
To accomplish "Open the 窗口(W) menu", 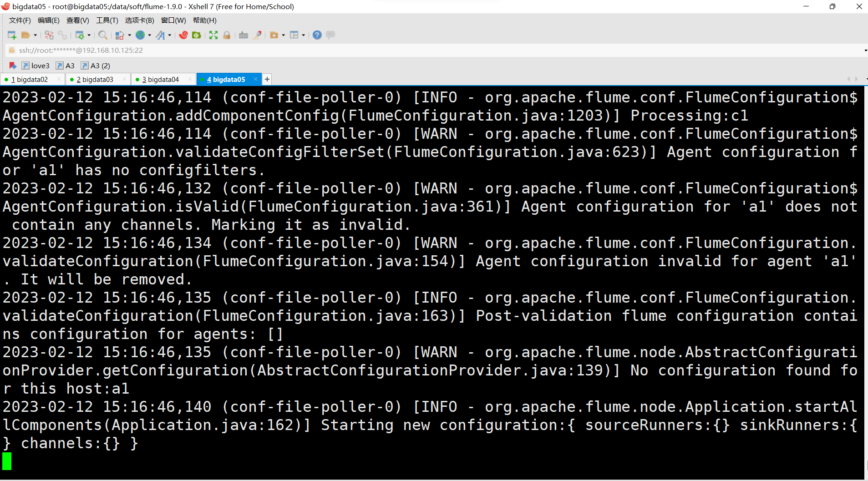I will pos(173,20).
